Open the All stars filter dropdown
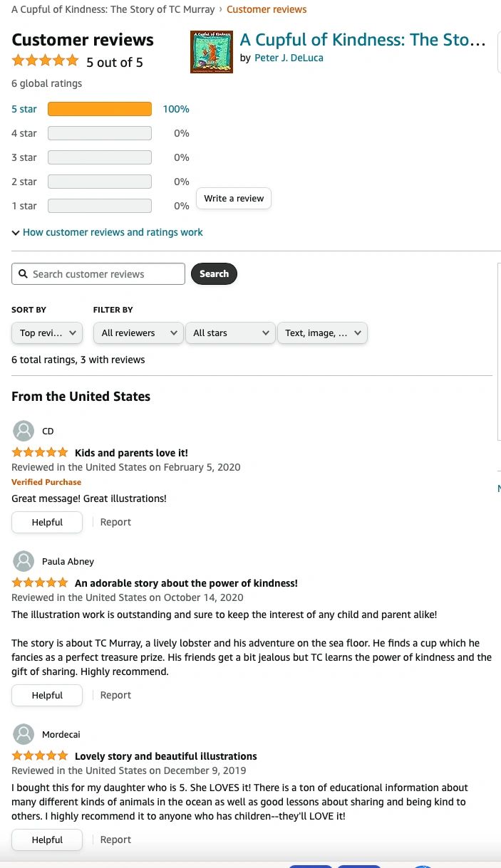Image resolution: width=501 pixels, height=868 pixels. 230,333
